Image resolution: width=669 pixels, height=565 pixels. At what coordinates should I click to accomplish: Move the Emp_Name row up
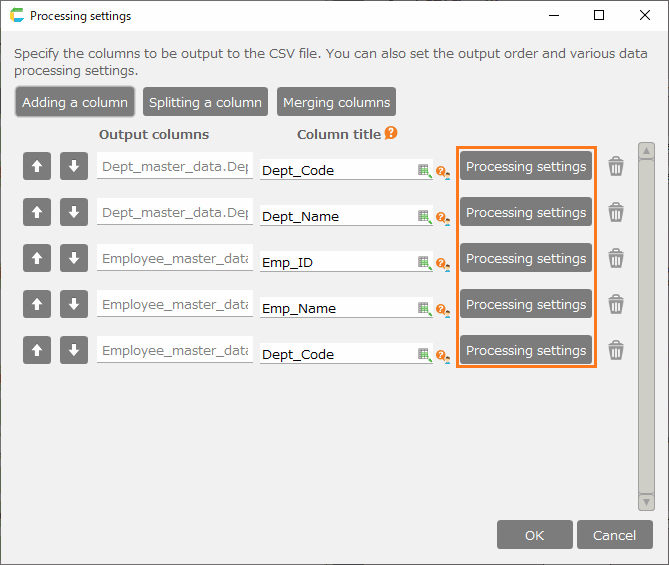tap(37, 305)
